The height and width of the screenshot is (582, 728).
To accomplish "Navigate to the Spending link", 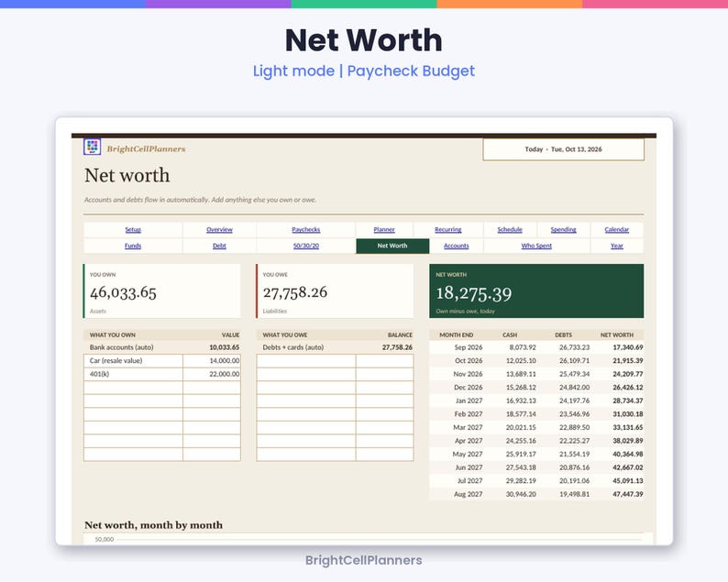I will 563,230.
